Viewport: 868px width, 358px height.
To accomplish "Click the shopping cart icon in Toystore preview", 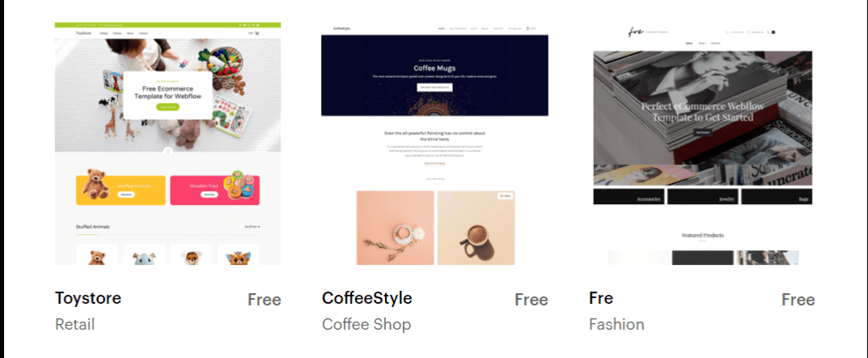I will 257,33.
